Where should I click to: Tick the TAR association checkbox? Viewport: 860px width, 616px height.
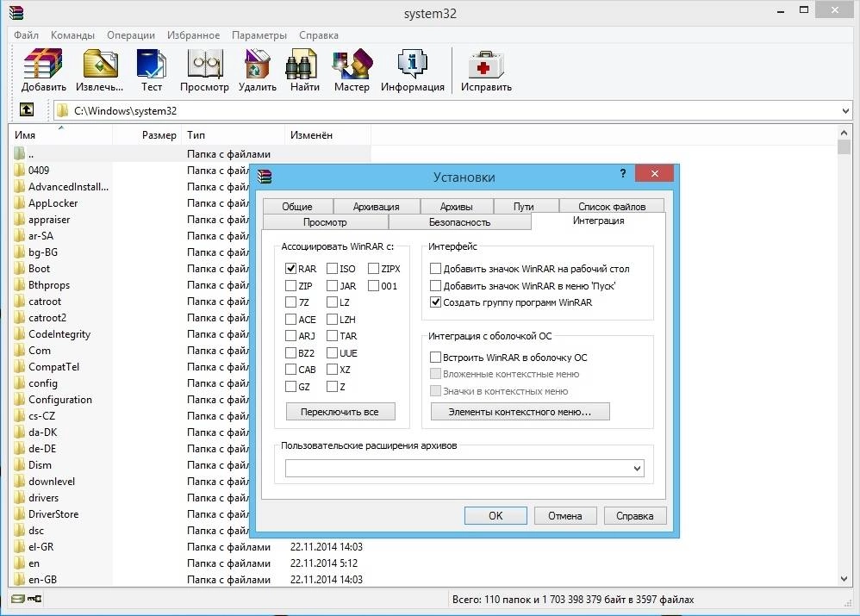[332, 336]
